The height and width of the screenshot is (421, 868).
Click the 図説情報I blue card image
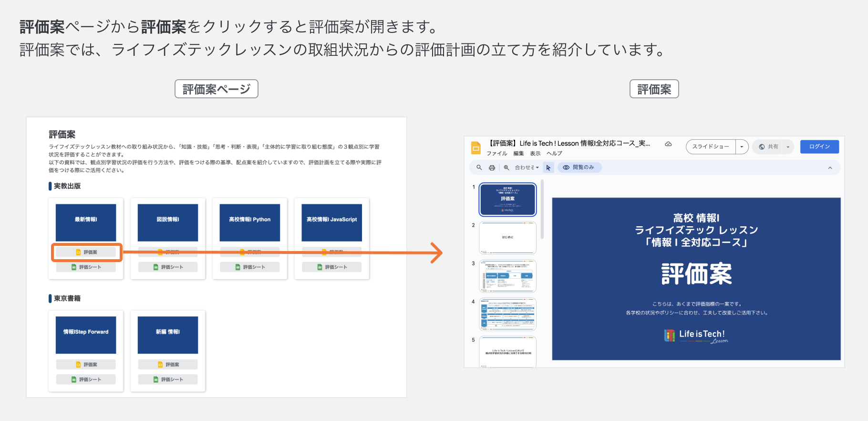[x=168, y=223]
